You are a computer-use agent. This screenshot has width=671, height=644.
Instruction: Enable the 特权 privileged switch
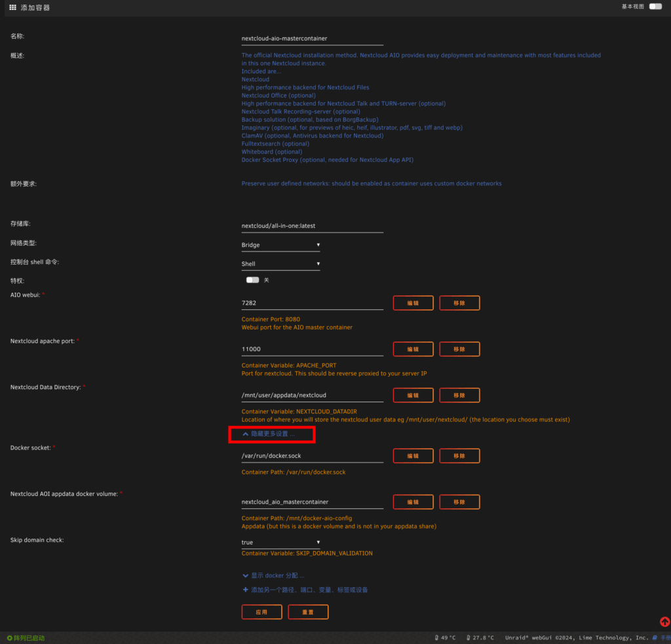pos(253,280)
